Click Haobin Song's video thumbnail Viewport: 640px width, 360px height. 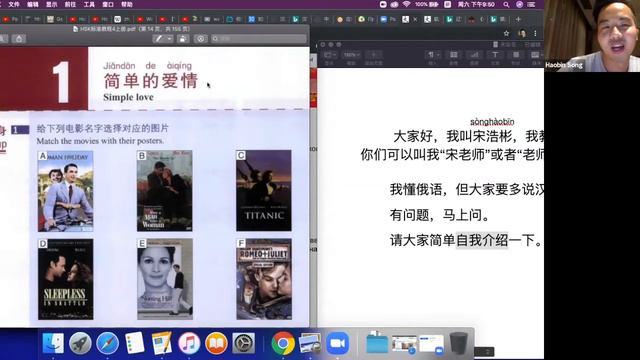click(x=592, y=36)
